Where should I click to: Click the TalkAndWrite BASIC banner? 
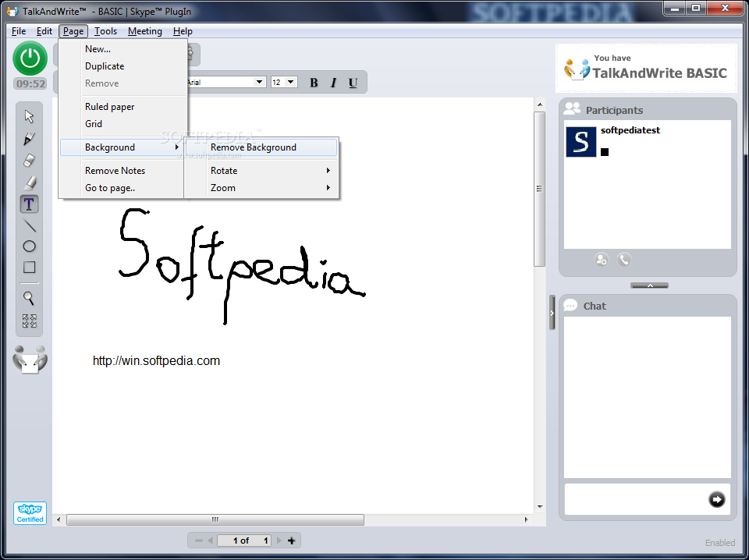[x=646, y=69]
